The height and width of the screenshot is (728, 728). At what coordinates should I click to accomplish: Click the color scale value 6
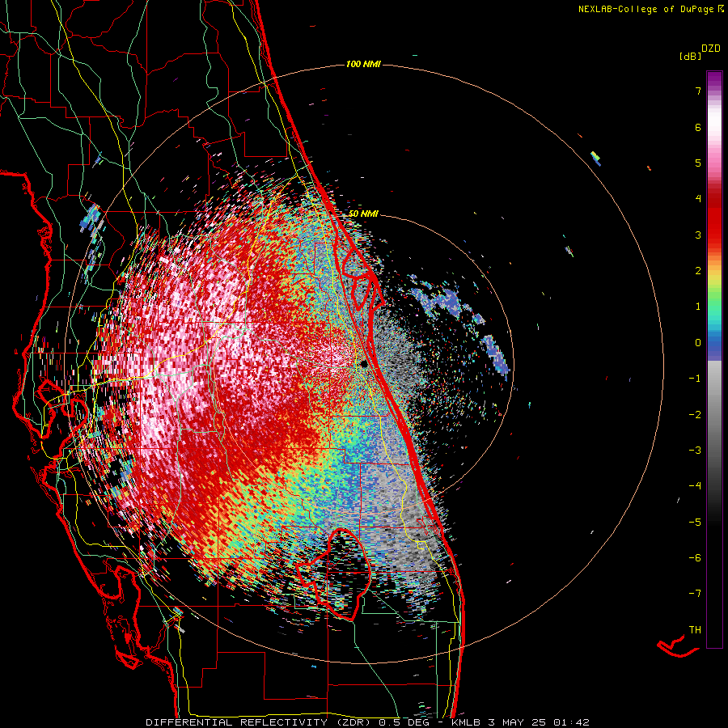coord(698,127)
